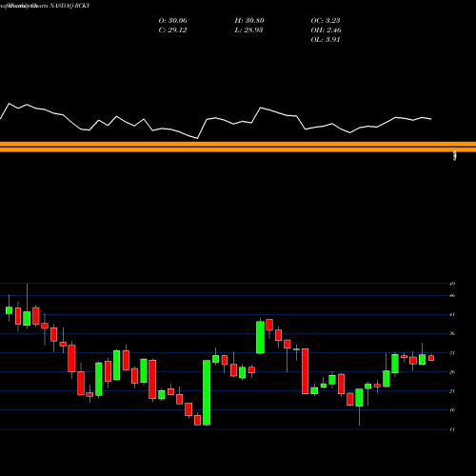This screenshot has height=476, width=476.
Task: Select the low price 'L: 28.93'
Action: [x=248, y=30]
